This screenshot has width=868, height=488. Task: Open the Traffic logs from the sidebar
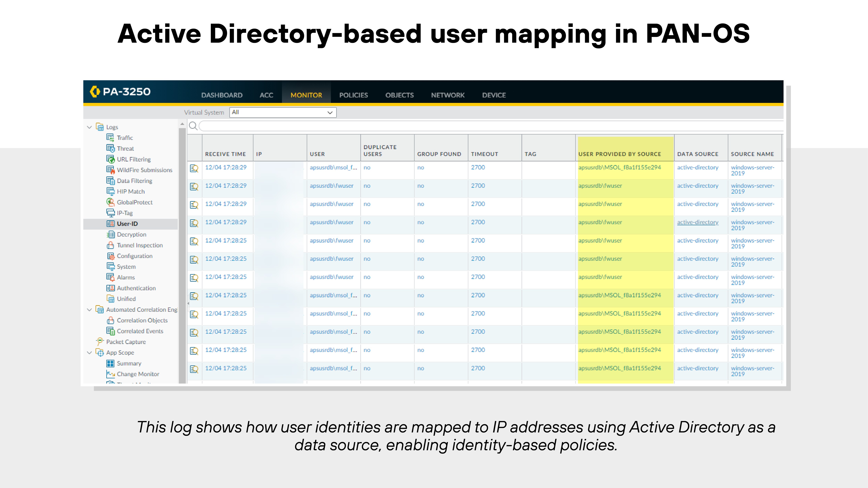click(124, 137)
